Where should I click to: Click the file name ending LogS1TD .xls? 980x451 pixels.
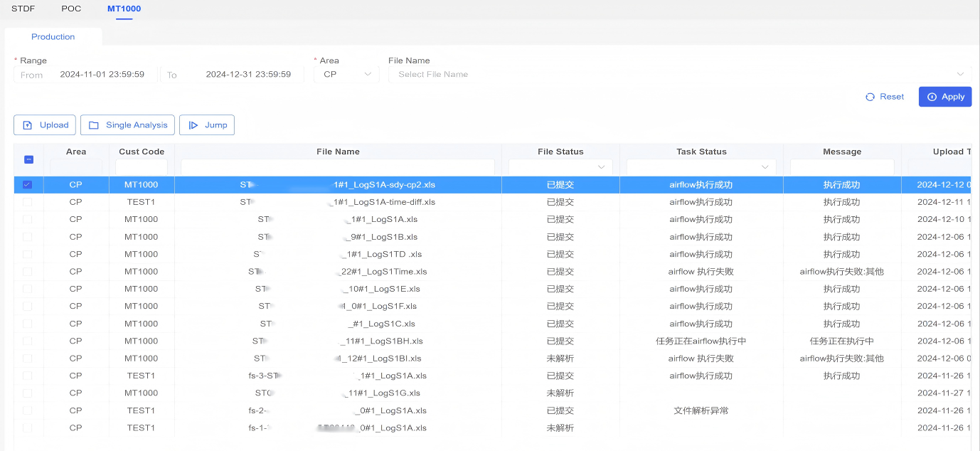tap(338, 254)
